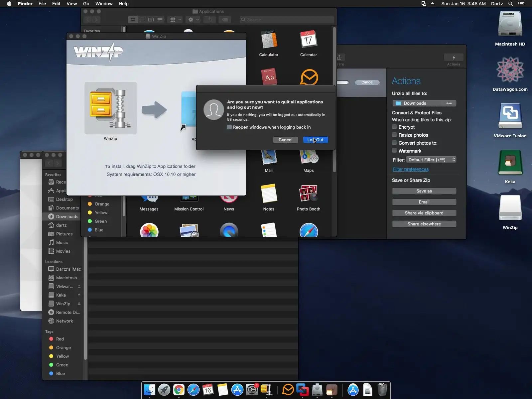Switch Applications window to list view

(142, 20)
